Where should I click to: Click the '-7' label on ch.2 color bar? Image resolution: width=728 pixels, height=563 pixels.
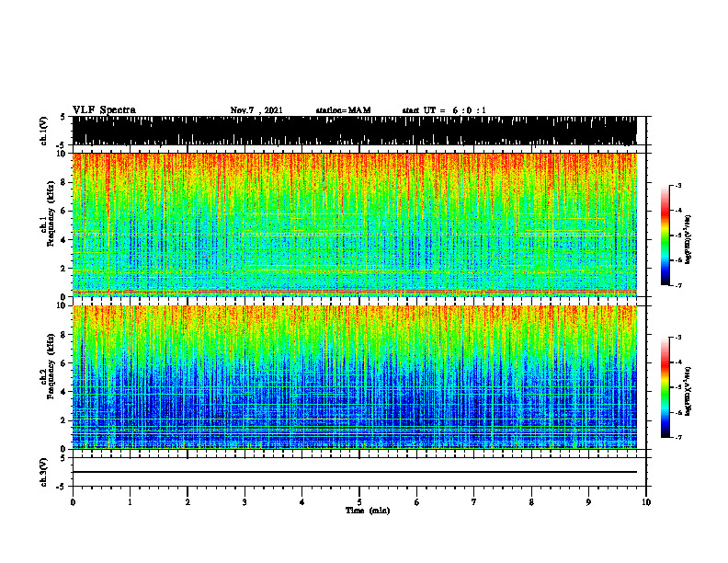[x=678, y=437]
